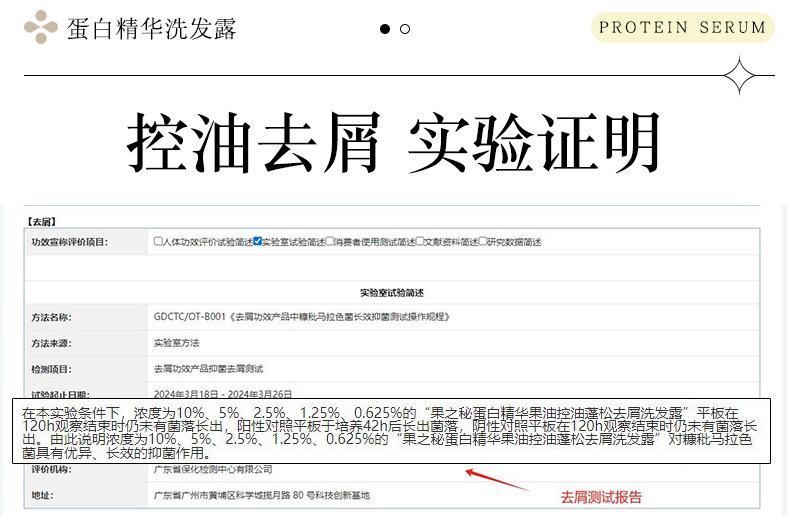Click the GDCTC/OT-B001 method name value
The image size is (790, 531).
[x=301, y=317]
